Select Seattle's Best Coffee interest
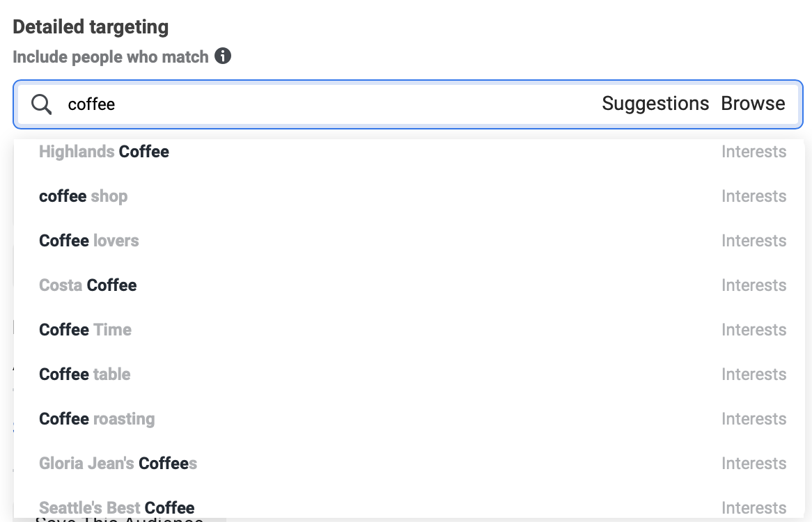This screenshot has width=812, height=522. [x=117, y=507]
